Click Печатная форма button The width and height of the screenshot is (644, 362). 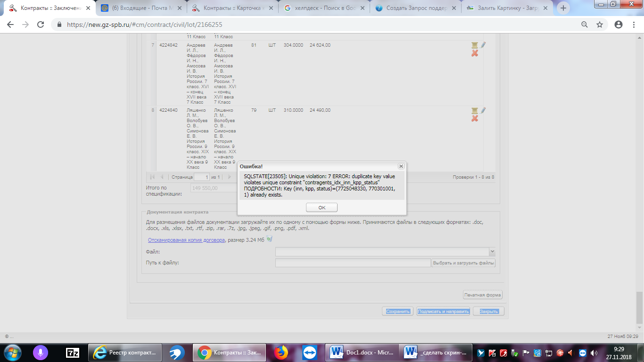pos(483,295)
